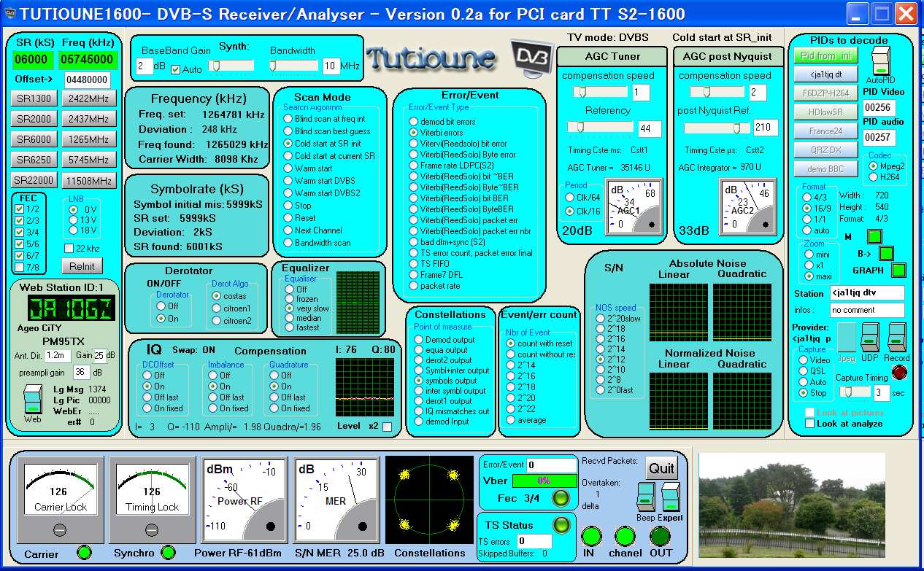Flip the Expert switch
The height and width of the screenshot is (571, 924).
(671, 497)
